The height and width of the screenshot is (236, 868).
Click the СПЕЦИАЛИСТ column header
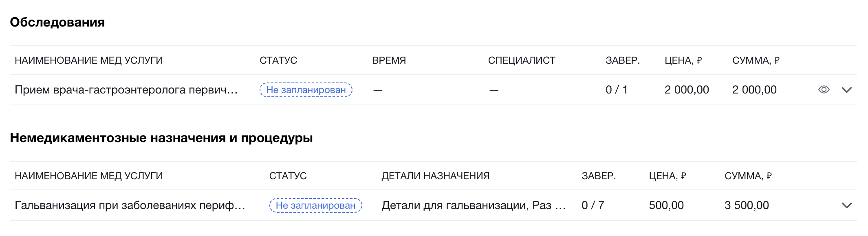[521, 60]
